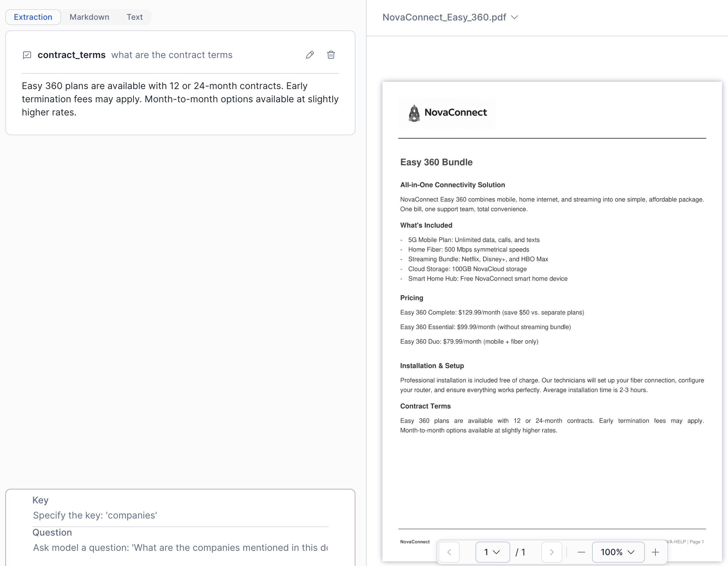Click the Key input field
The image size is (728, 566).
tap(180, 515)
